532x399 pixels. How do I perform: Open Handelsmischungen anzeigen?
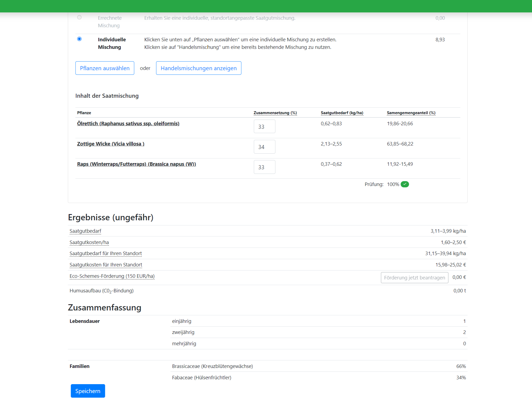tap(198, 68)
